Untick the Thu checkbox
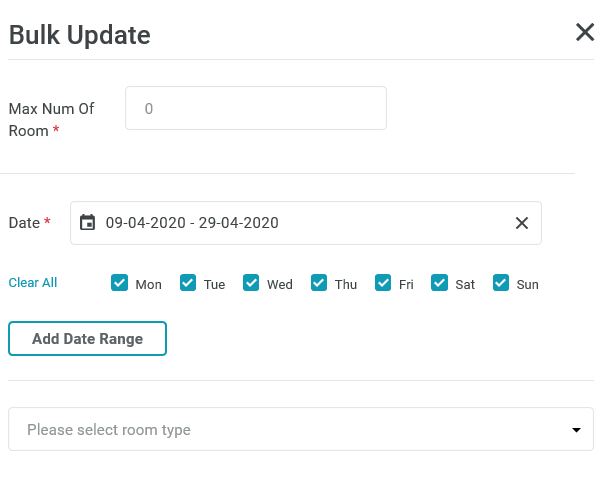602x478 pixels. (319, 283)
